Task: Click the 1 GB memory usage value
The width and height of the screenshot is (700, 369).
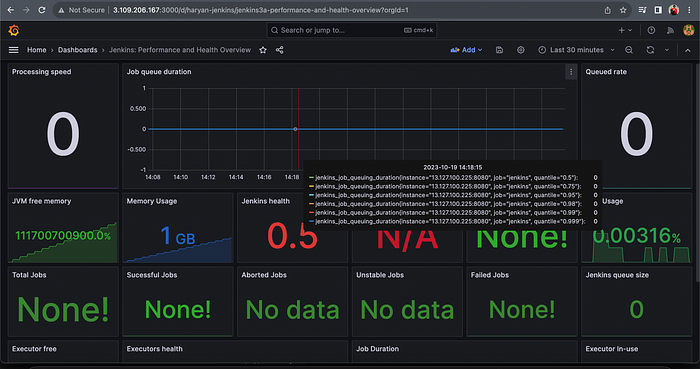Action: [178, 236]
